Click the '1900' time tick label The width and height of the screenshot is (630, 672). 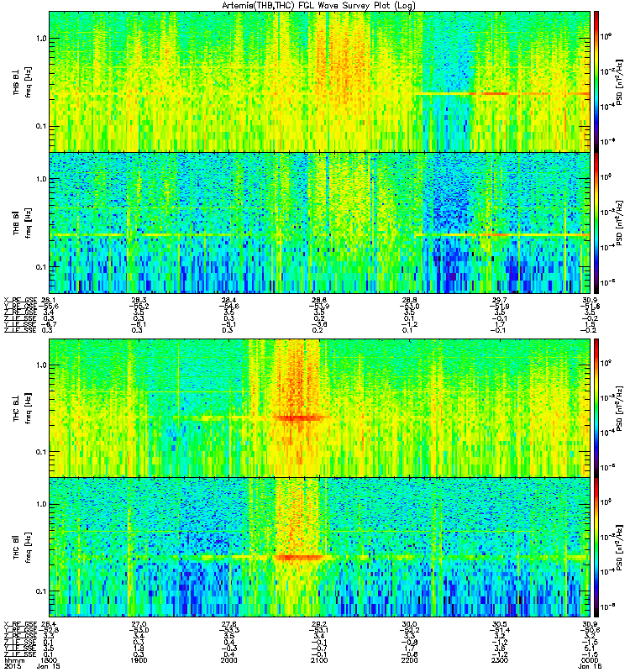[139, 660]
